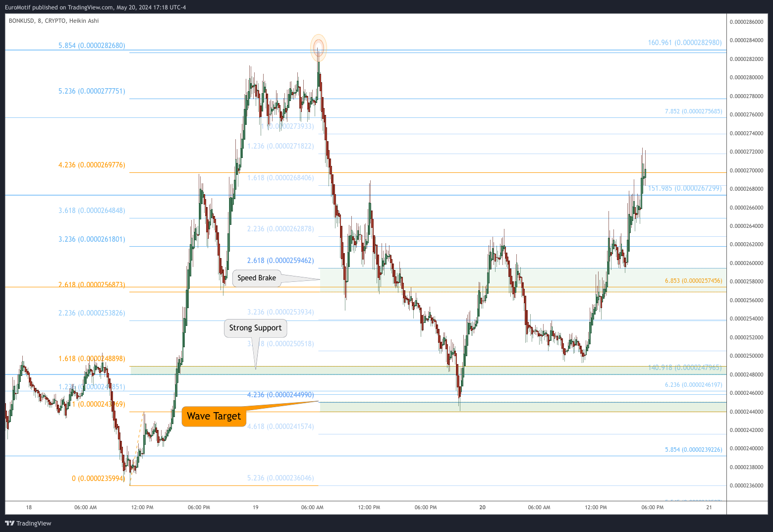Click the date 19 on the time axis
The image size is (773, 532).
pyautogui.click(x=256, y=507)
